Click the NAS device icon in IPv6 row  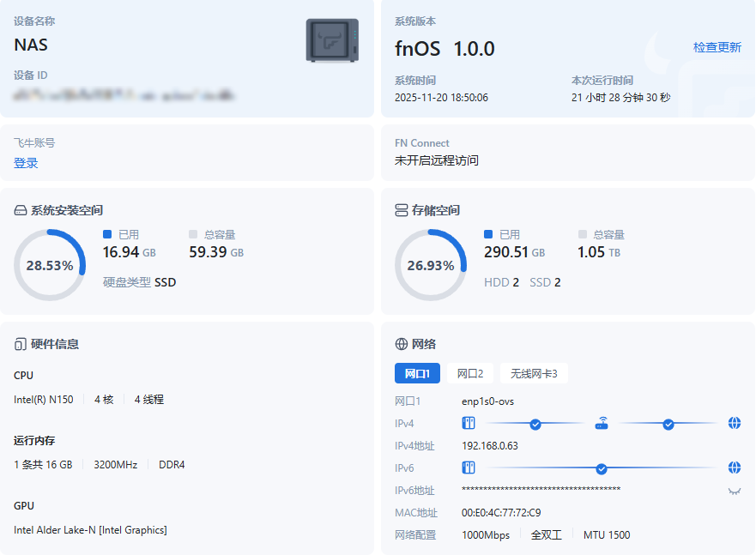(x=469, y=468)
